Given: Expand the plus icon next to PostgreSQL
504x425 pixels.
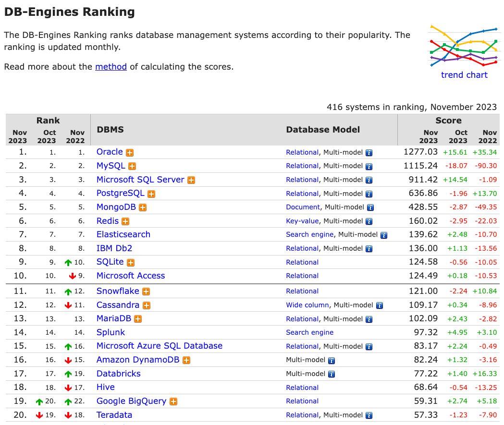Looking at the screenshot, I should [151, 194].
